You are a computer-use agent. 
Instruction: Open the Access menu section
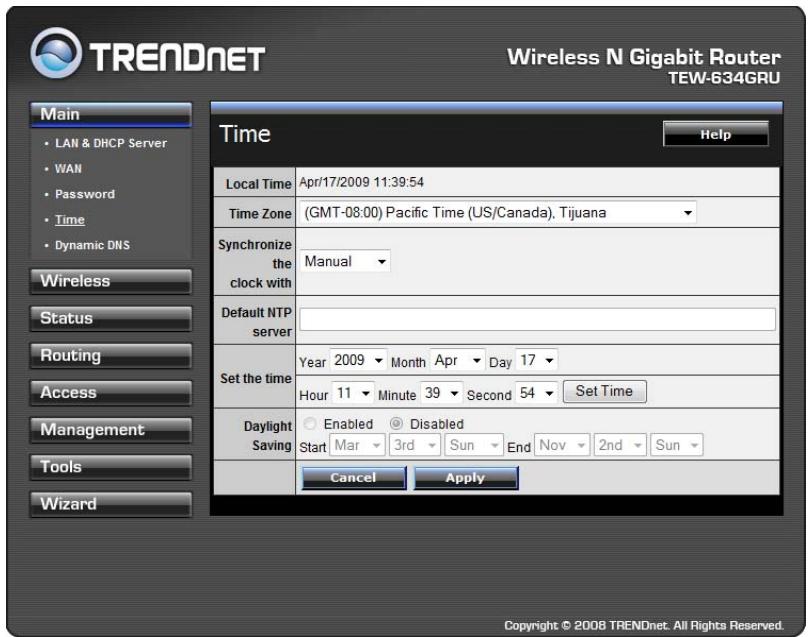click(x=111, y=393)
